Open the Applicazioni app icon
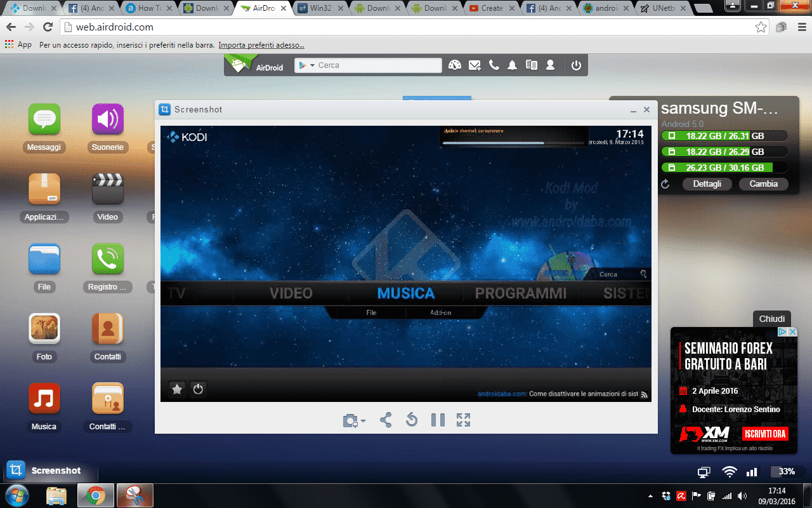 (44, 189)
